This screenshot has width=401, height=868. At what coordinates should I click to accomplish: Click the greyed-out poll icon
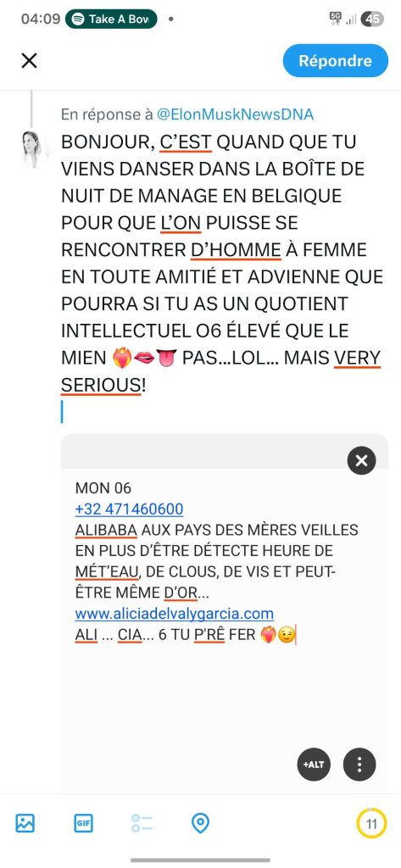[142, 823]
